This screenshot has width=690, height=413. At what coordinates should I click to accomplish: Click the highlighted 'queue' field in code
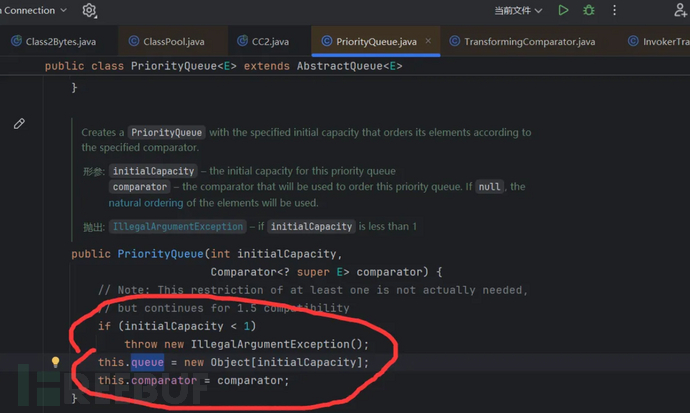tap(146, 362)
